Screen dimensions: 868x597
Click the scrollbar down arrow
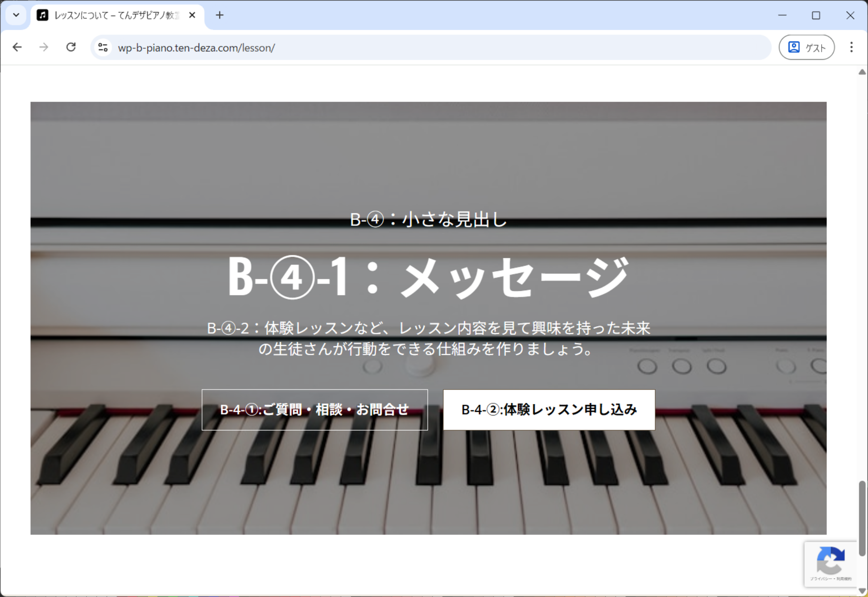tap(862, 591)
